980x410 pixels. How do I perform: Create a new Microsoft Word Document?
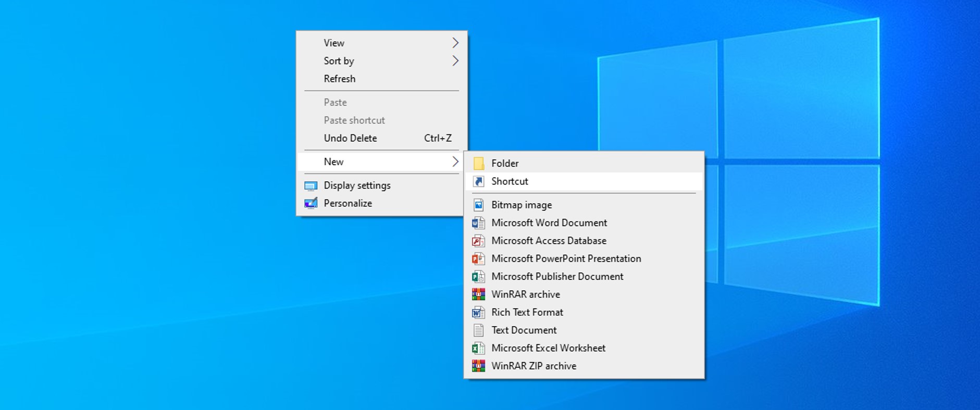click(x=584, y=223)
